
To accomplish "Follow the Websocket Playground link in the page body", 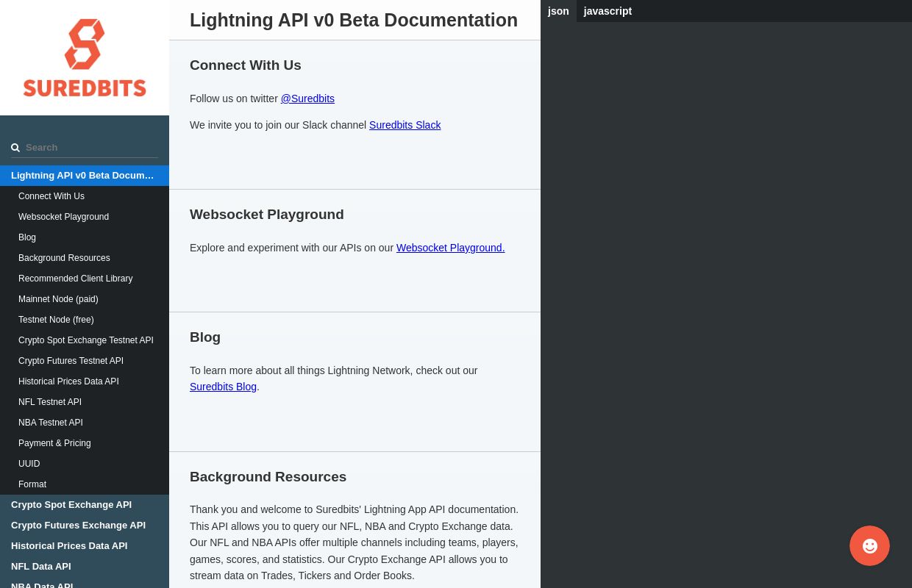I will click(451, 248).
